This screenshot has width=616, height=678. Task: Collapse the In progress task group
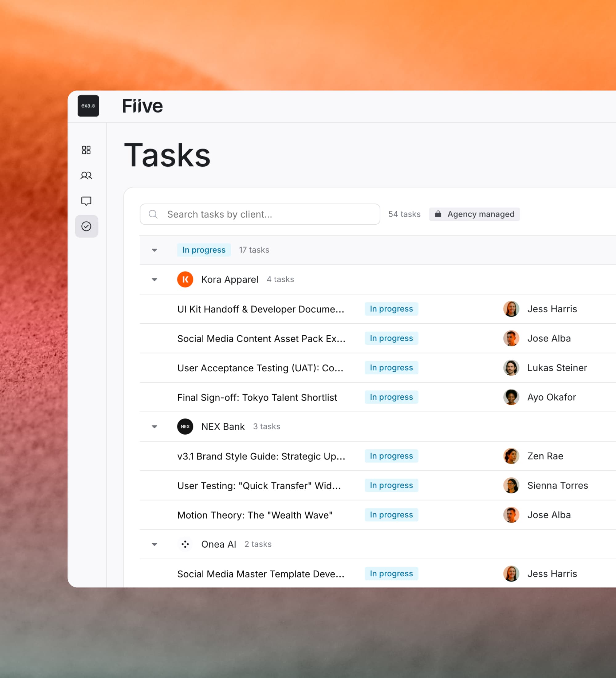click(154, 250)
